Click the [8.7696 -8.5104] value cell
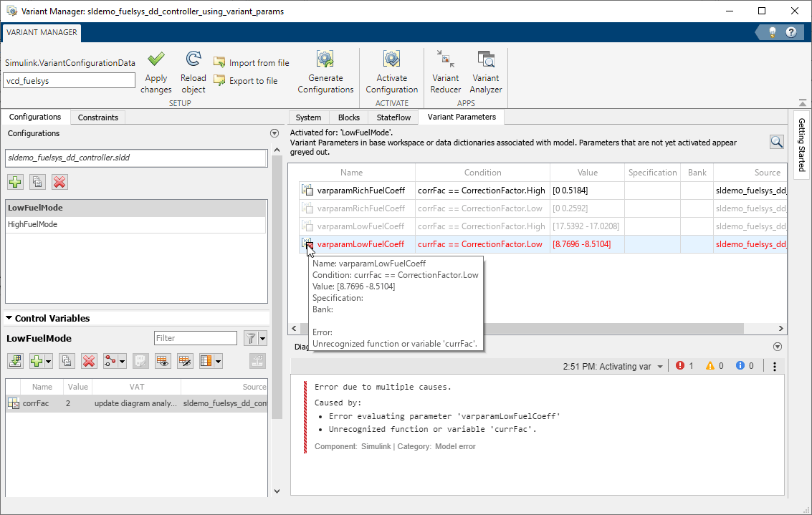Viewport: 812px width, 515px height. [587, 244]
